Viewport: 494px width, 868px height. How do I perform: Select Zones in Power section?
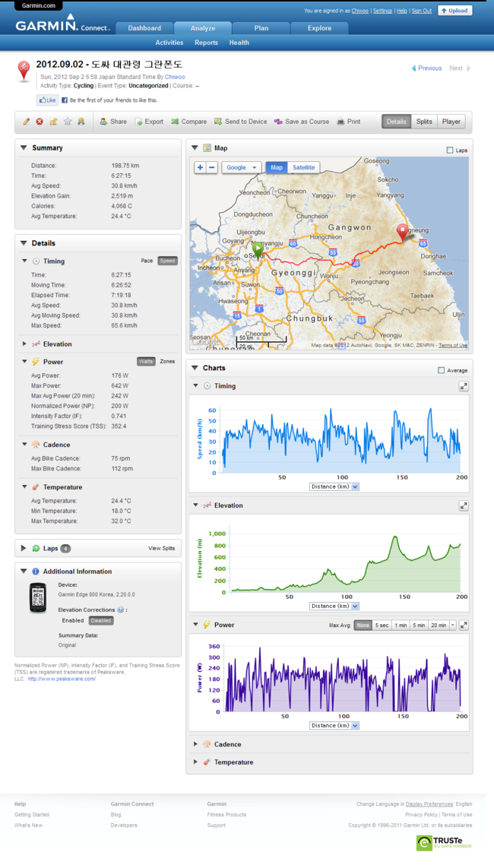(167, 362)
